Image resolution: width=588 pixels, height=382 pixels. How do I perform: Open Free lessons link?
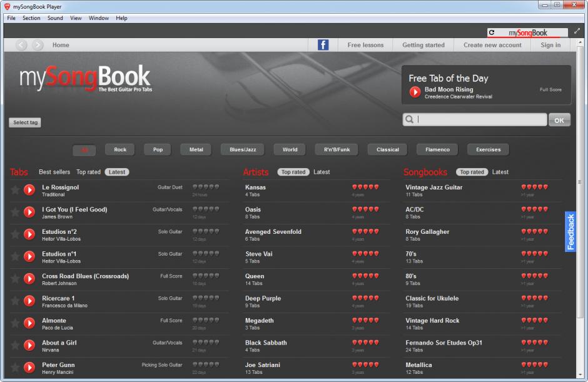pos(365,45)
